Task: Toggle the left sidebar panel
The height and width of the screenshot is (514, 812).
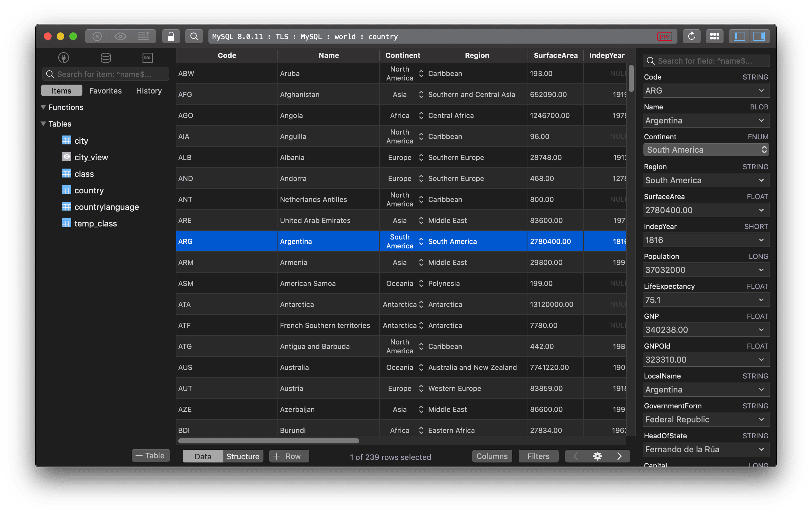Action: (x=739, y=36)
